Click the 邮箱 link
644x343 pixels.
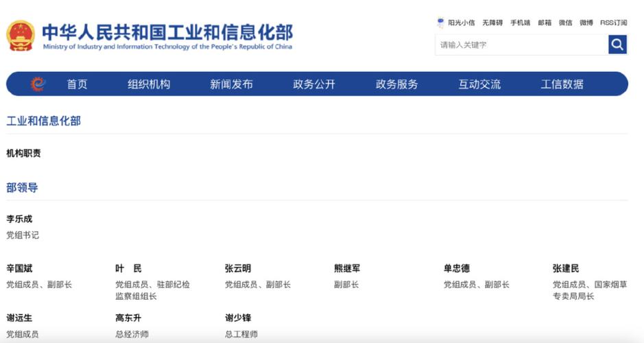[545, 23]
